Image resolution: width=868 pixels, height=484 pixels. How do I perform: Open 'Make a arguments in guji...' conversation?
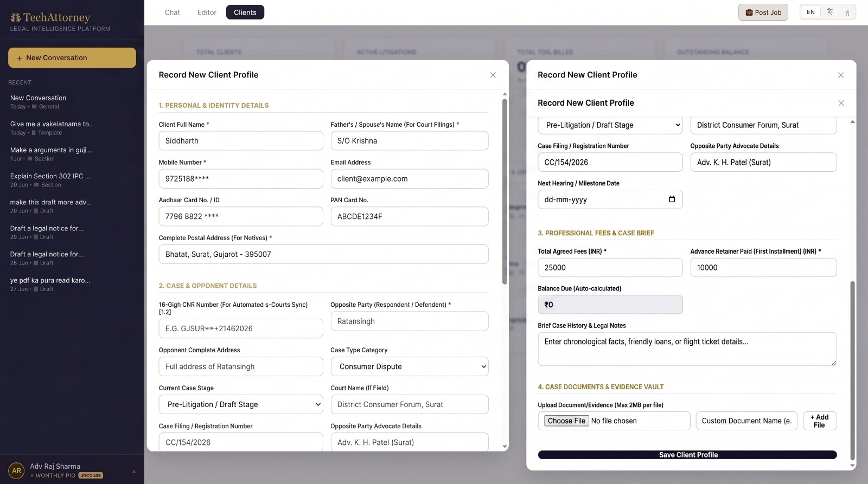(72, 154)
